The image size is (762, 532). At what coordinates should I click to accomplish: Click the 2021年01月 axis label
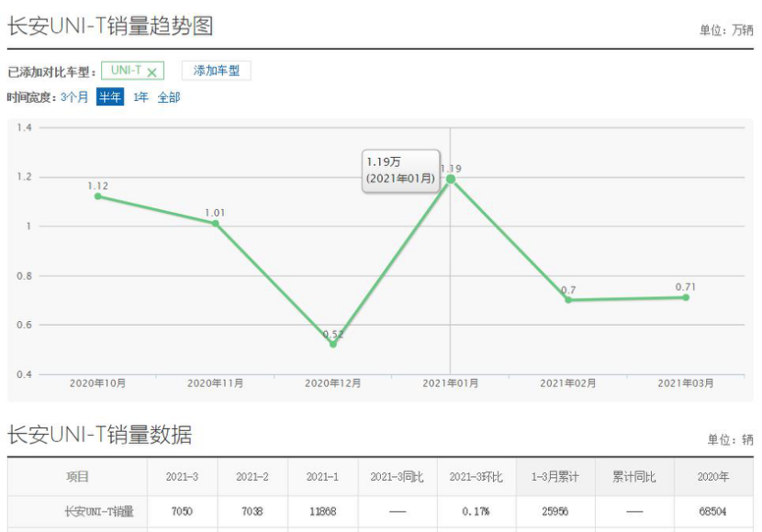(x=451, y=383)
